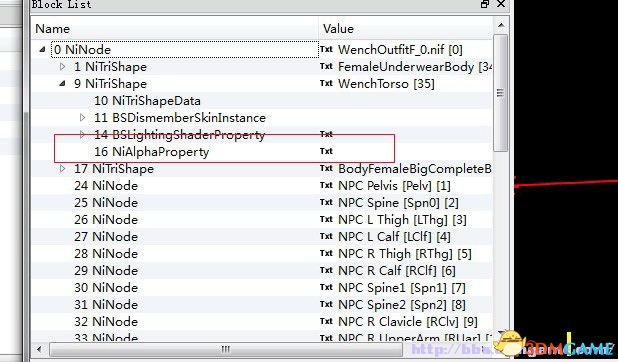Select the 30 NiNode row
The image size is (618, 362).
pyautogui.click(x=106, y=287)
